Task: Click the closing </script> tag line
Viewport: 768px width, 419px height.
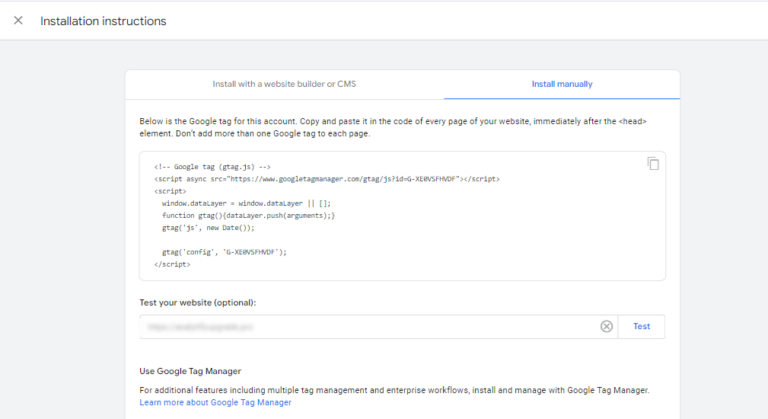Action: coord(172,264)
